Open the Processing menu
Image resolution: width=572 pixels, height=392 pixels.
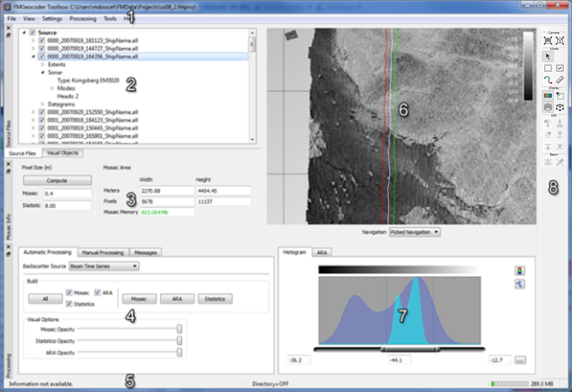[83, 19]
